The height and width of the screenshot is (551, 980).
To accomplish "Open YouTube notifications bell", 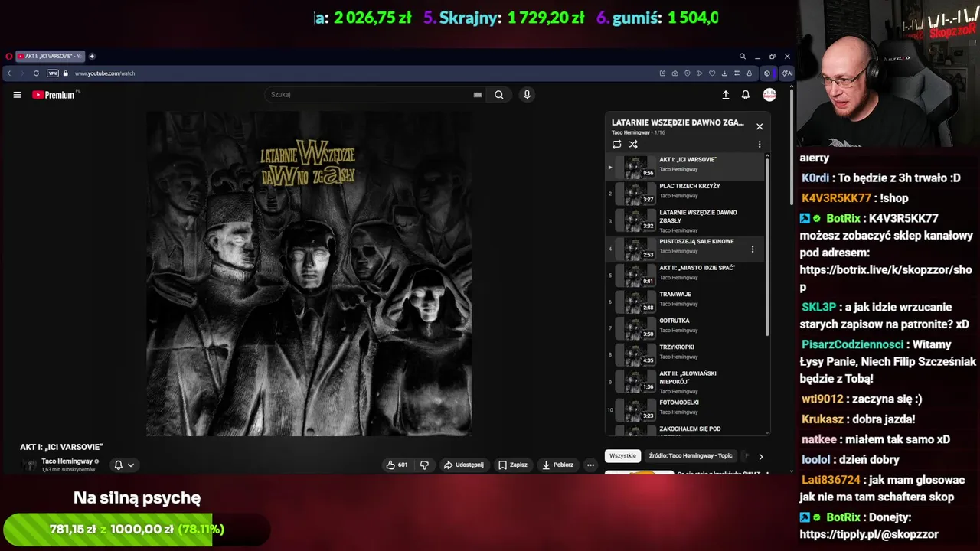I will (746, 95).
